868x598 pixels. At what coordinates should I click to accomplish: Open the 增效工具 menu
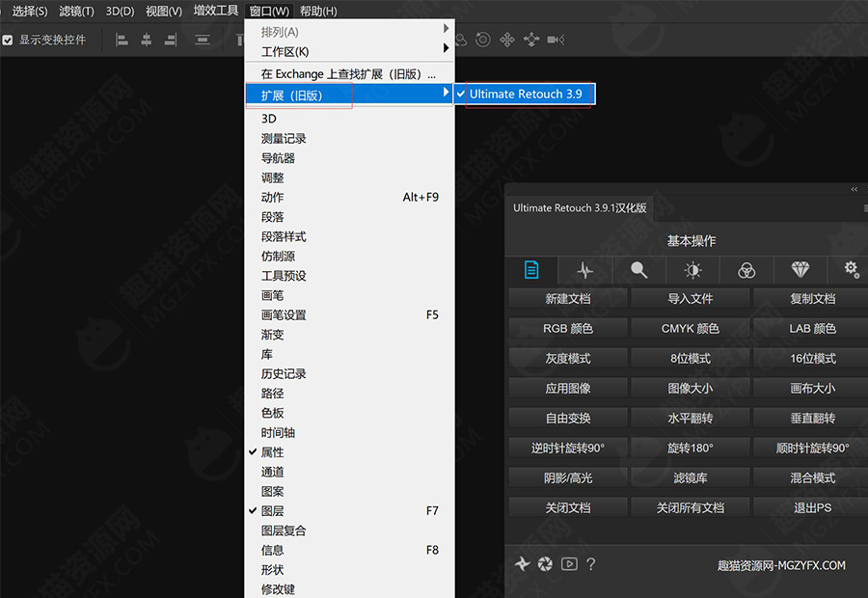coord(216,11)
